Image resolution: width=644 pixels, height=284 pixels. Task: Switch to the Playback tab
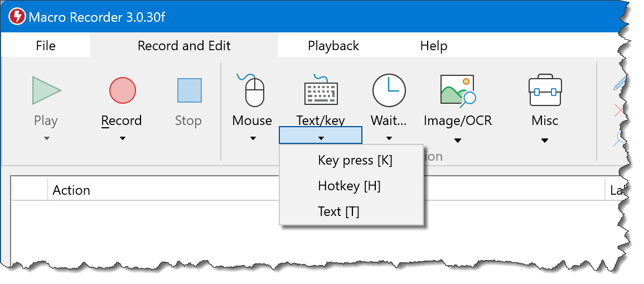point(333,46)
